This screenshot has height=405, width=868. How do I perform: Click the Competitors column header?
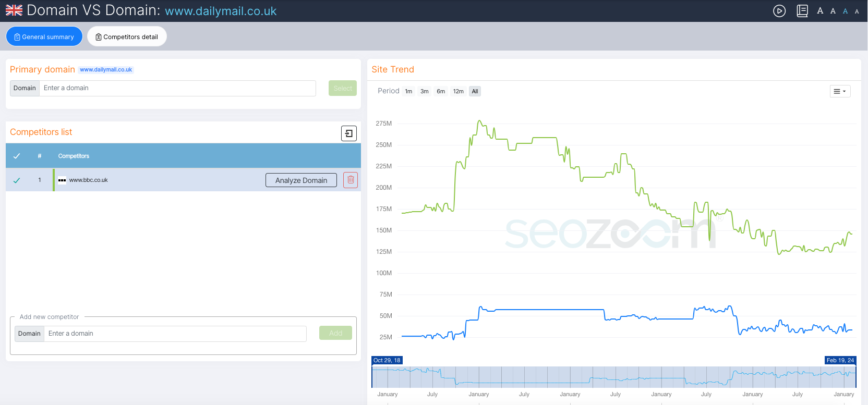(x=74, y=156)
